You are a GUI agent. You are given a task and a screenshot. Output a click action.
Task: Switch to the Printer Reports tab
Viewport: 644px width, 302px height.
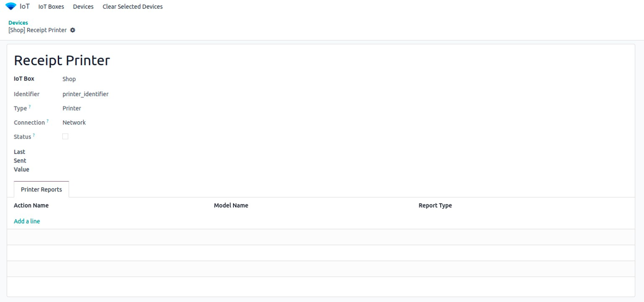(41, 189)
